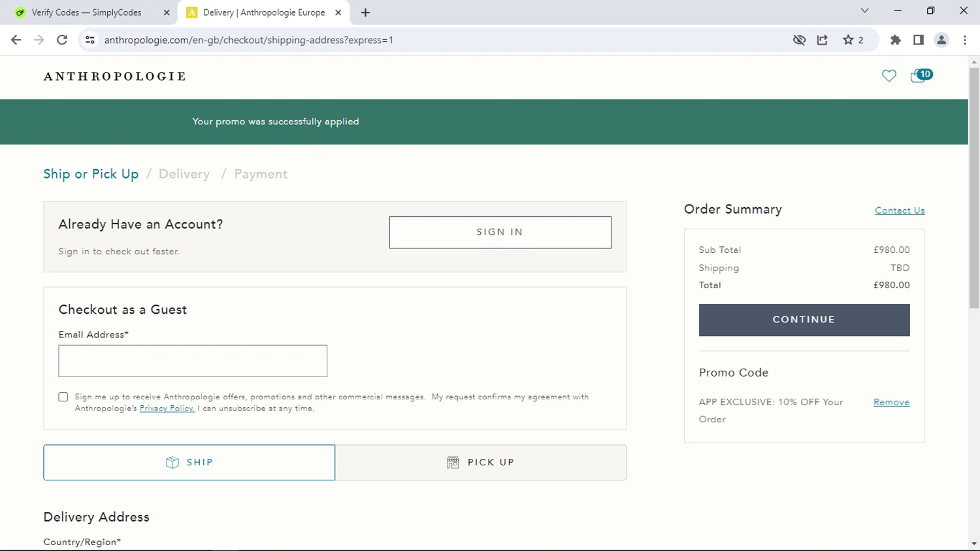
Task: Close the Delivery Anthropologie Europe tab
Action: point(338,12)
